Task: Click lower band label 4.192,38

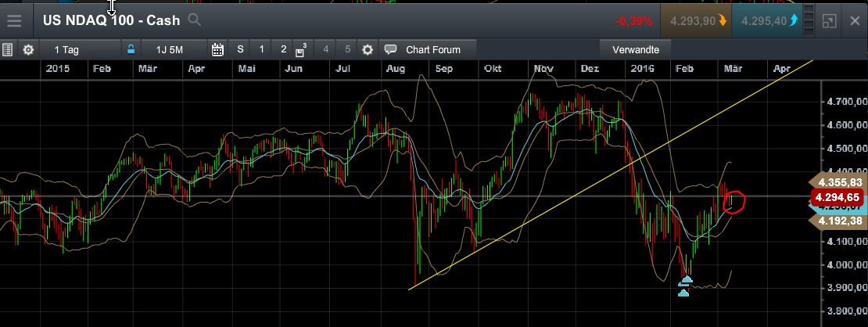Action: (x=838, y=221)
